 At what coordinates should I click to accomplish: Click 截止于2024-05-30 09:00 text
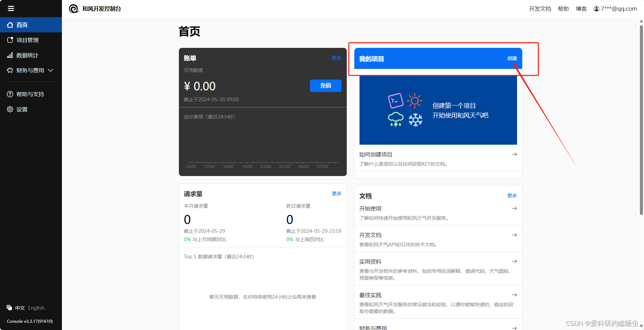(211, 100)
